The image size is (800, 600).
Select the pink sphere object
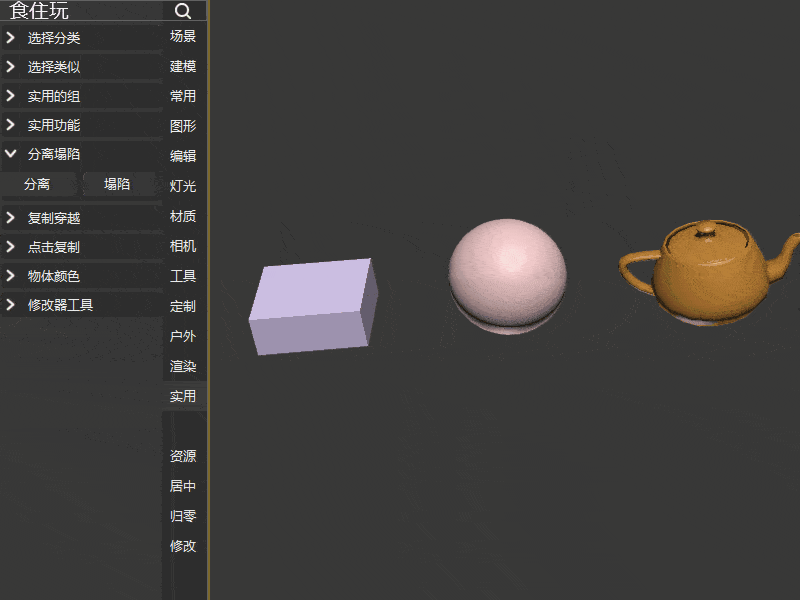(x=507, y=270)
